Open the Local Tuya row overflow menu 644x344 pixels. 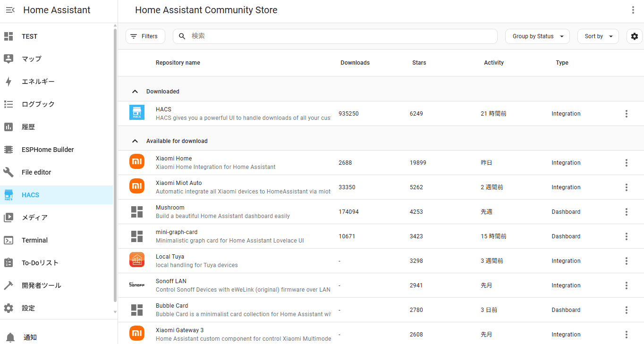tap(627, 261)
